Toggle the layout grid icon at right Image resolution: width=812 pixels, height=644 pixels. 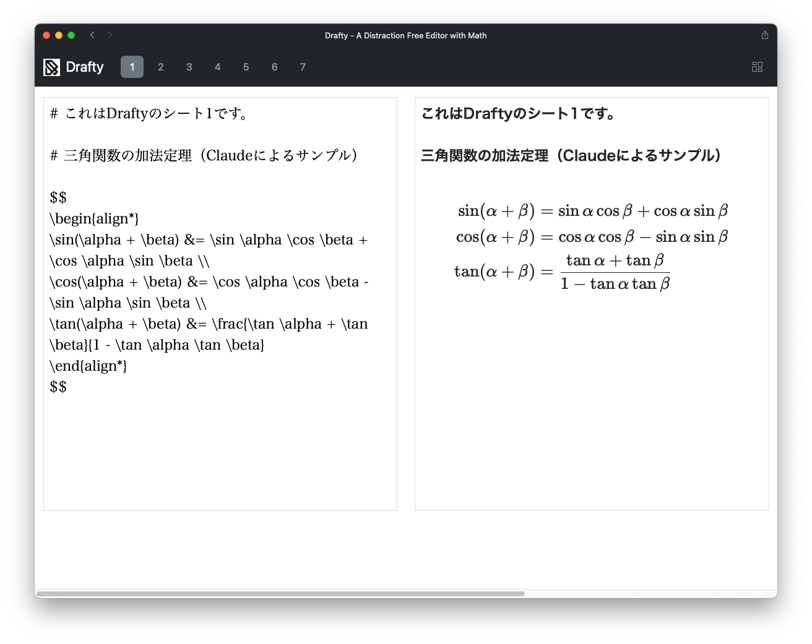point(757,67)
